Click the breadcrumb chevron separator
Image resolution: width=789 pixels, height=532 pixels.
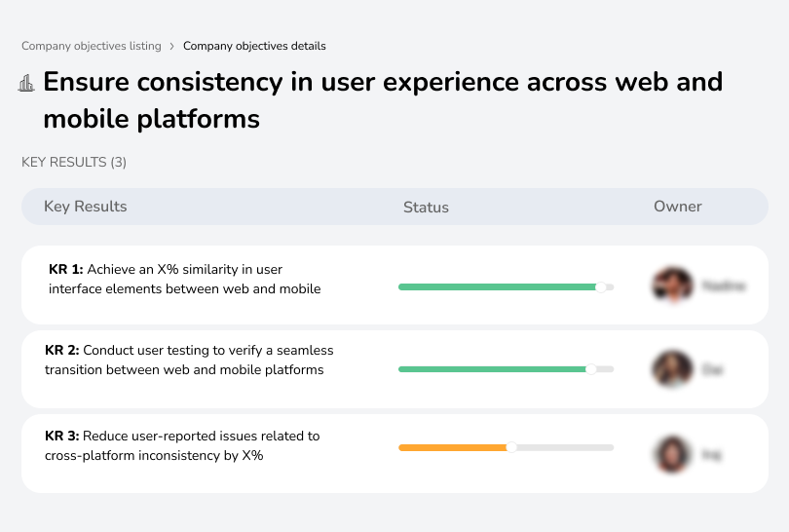click(x=172, y=47)
